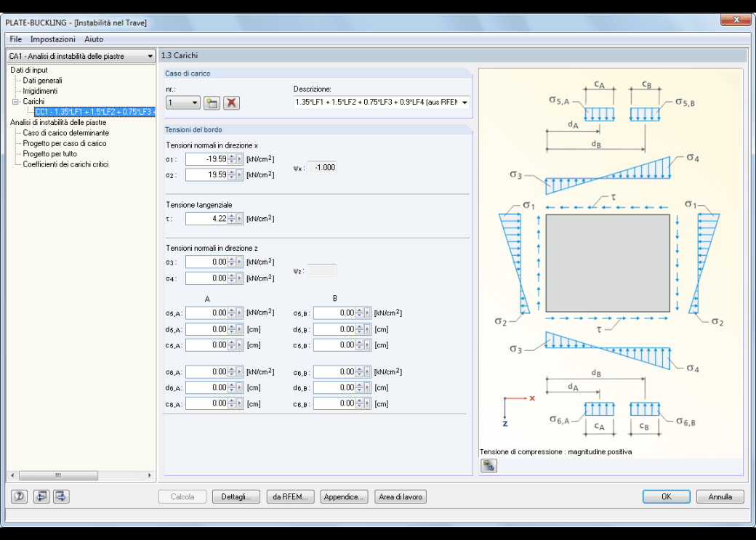Image resolution: width=756 pixels, height=540 pixels.
Task: Open the Aiuto menu
Action: point(94,39)
